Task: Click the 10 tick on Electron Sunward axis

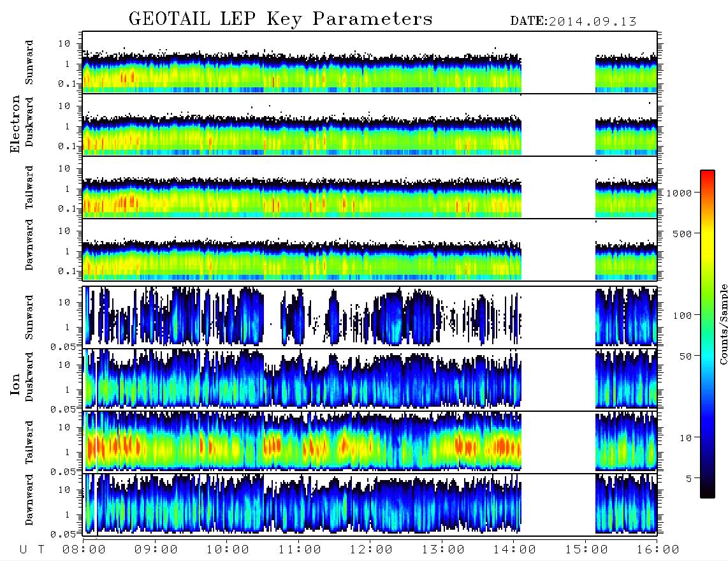Action: tap(64, 43)
